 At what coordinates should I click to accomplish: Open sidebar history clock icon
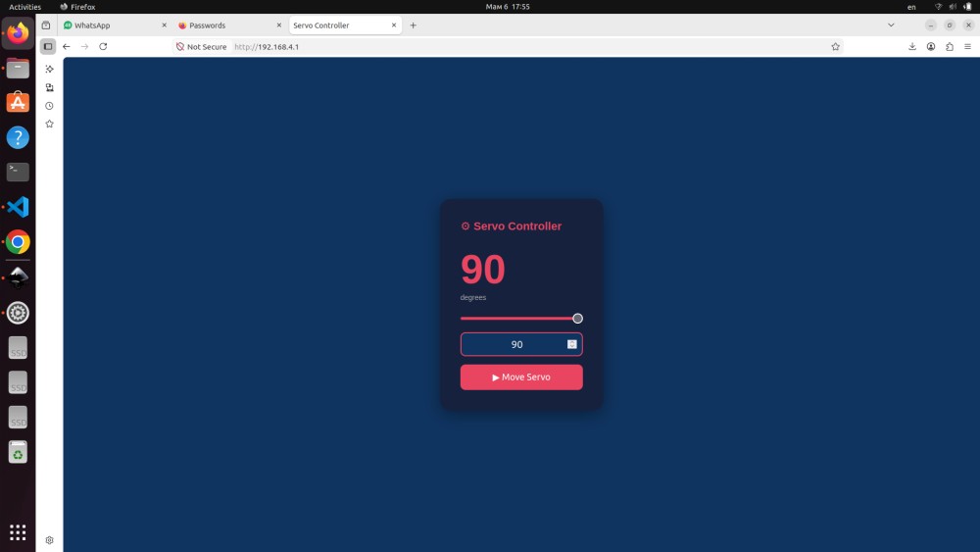(49, 106)
